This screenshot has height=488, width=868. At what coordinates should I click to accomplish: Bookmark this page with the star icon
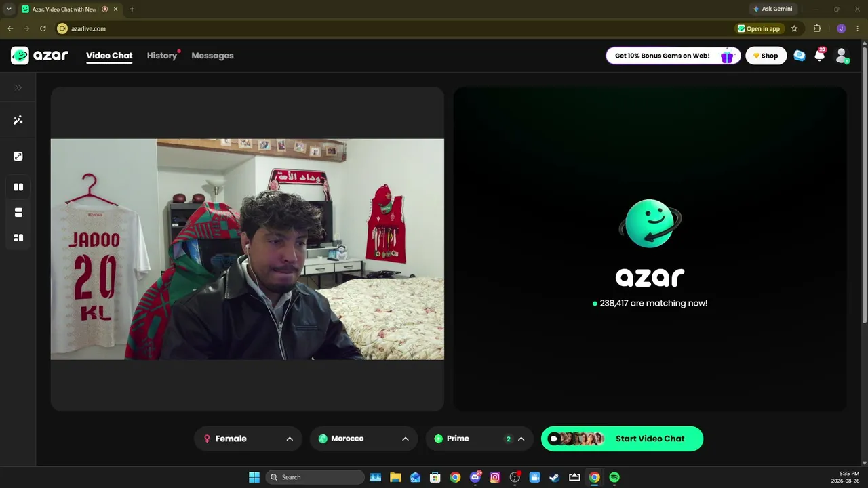click(x=794, y=28)
